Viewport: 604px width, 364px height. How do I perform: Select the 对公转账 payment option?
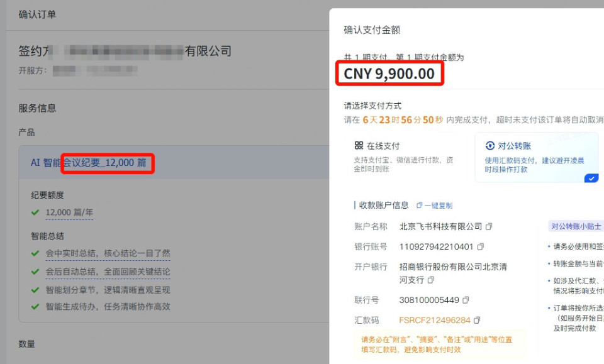[537, 157]
